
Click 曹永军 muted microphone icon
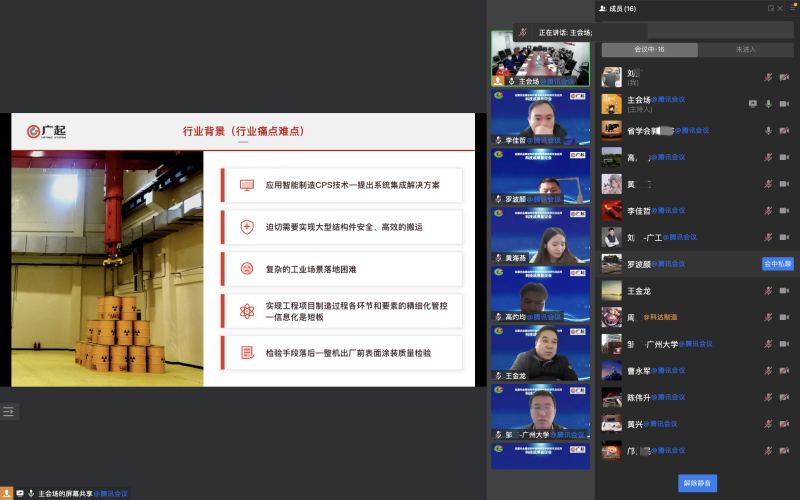[x=769, y=371]
